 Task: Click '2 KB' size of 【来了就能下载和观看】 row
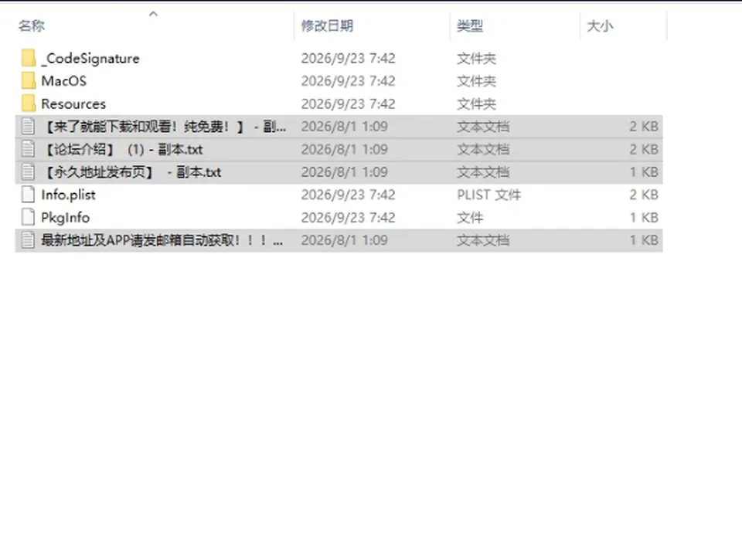644,126
